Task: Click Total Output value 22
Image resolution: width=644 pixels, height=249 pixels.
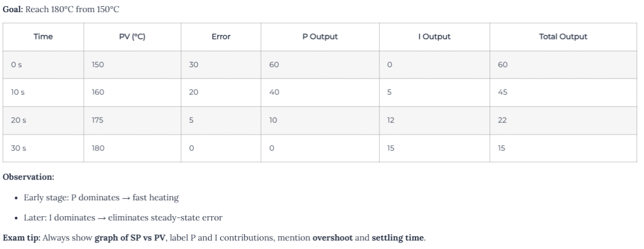Action: [502, 120]
